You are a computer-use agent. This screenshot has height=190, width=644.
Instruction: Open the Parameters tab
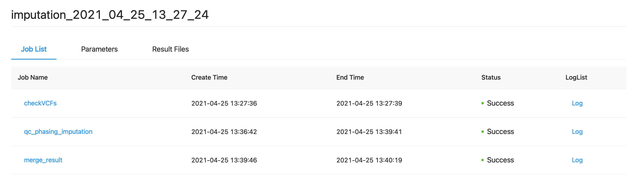click(x=99, y=49)
